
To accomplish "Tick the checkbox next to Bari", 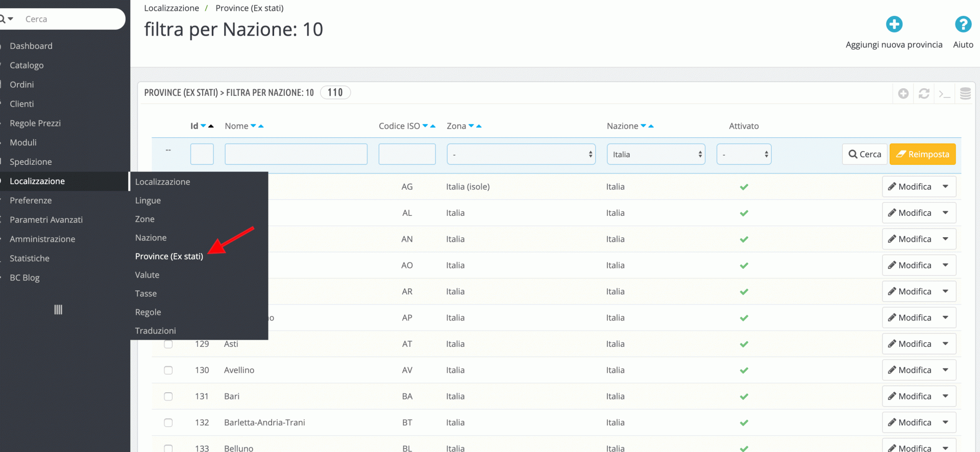I will click(x=168, y=396).
